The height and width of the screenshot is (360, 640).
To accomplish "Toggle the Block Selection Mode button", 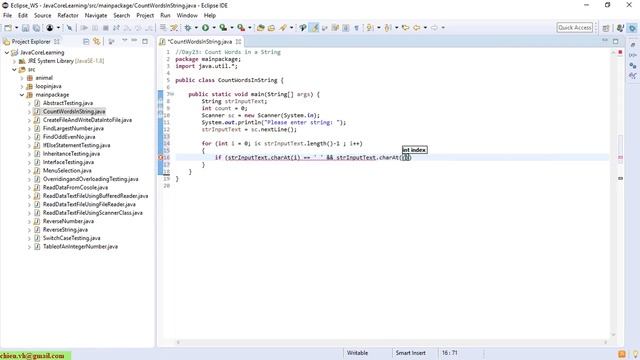I will [x=345, y=28].
